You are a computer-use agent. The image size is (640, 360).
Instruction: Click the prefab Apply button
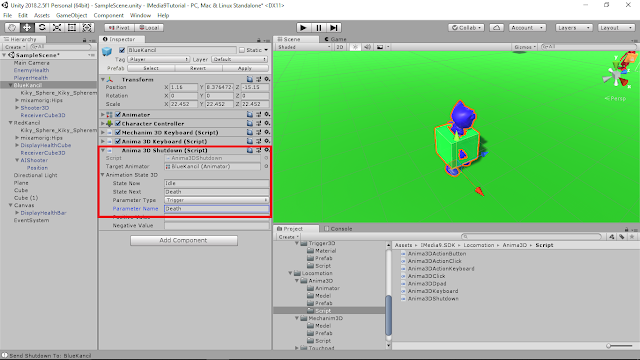[x=245, y=68]
